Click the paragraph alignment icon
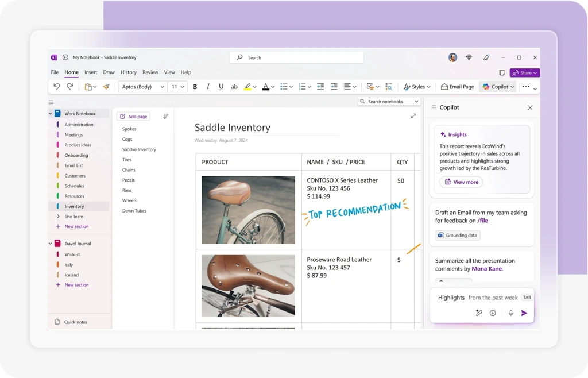 click(347, 87)
